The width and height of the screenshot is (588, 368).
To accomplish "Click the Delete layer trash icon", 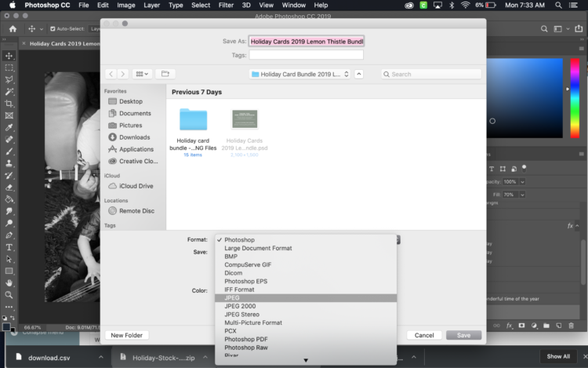I will tap(571, 326).
